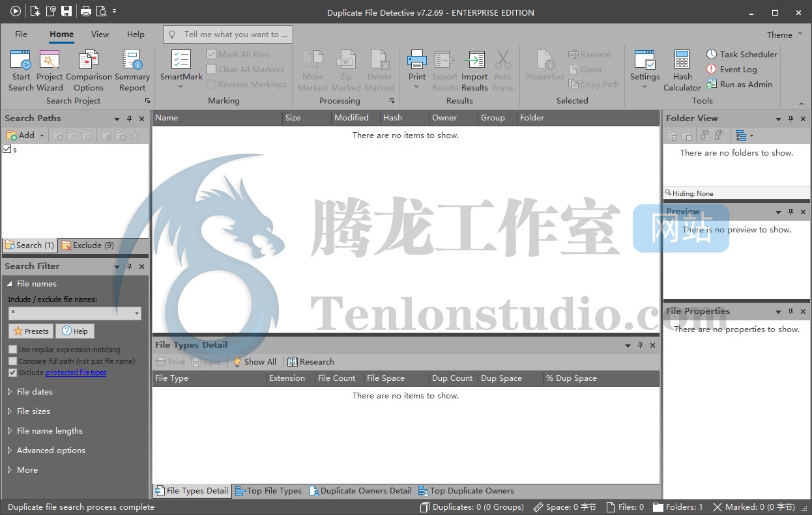
Task: Click the printer icon in title bar
Action: tap(85, 10)
